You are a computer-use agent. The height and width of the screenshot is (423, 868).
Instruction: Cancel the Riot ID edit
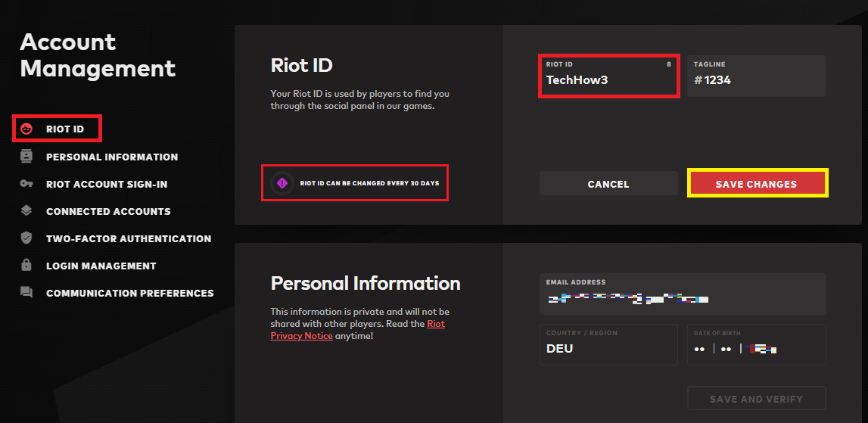tap(608, 184)
